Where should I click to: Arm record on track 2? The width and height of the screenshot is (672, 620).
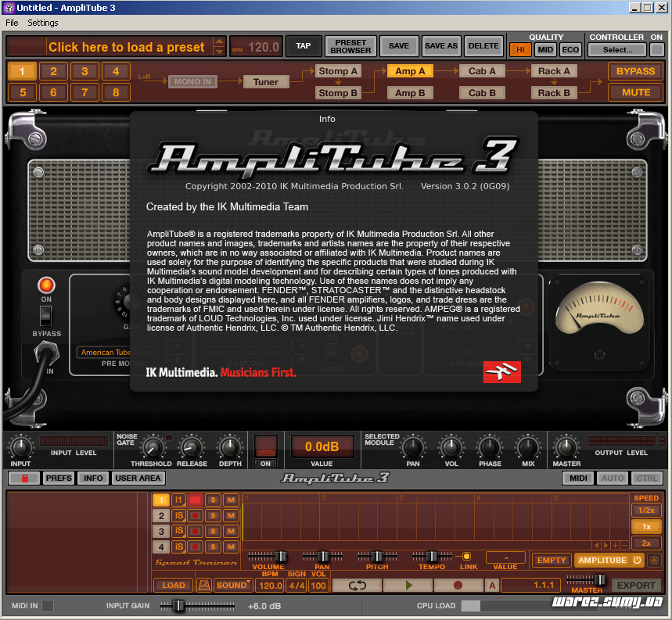[195, 516]
